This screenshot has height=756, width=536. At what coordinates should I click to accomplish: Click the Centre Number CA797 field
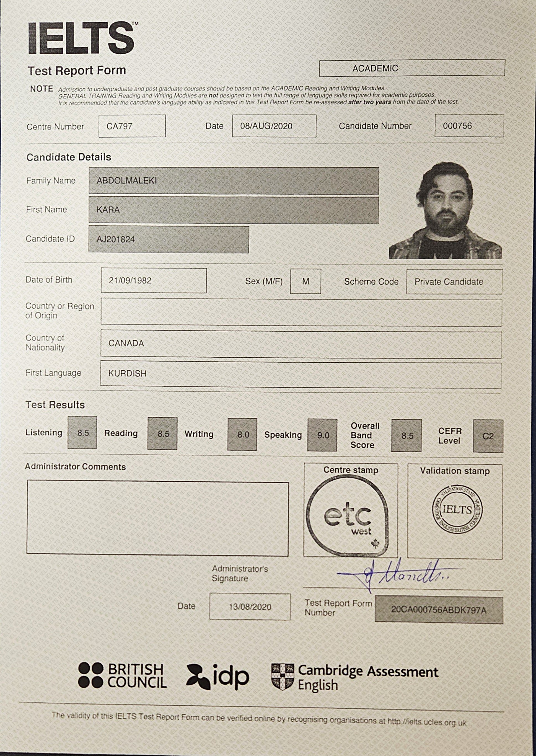pyautogui.click(x=132, y=127)
